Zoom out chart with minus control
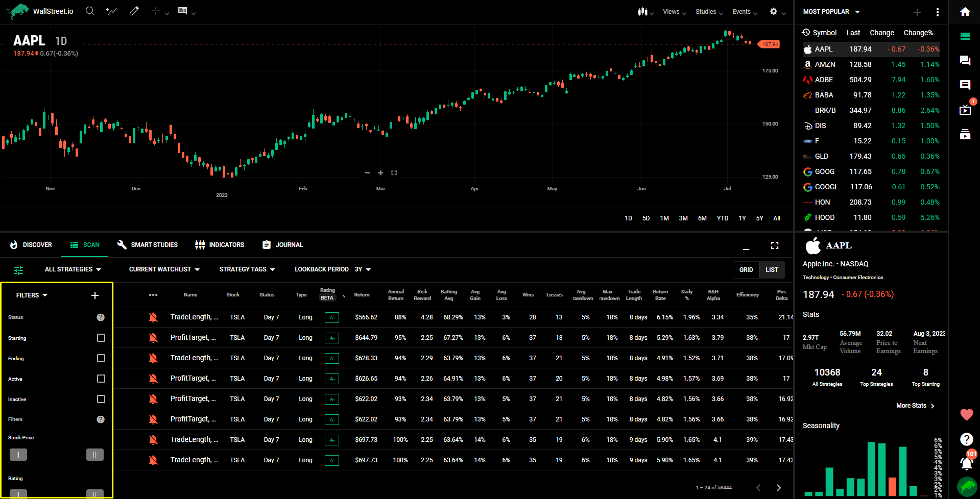 (x=367, y=173)
